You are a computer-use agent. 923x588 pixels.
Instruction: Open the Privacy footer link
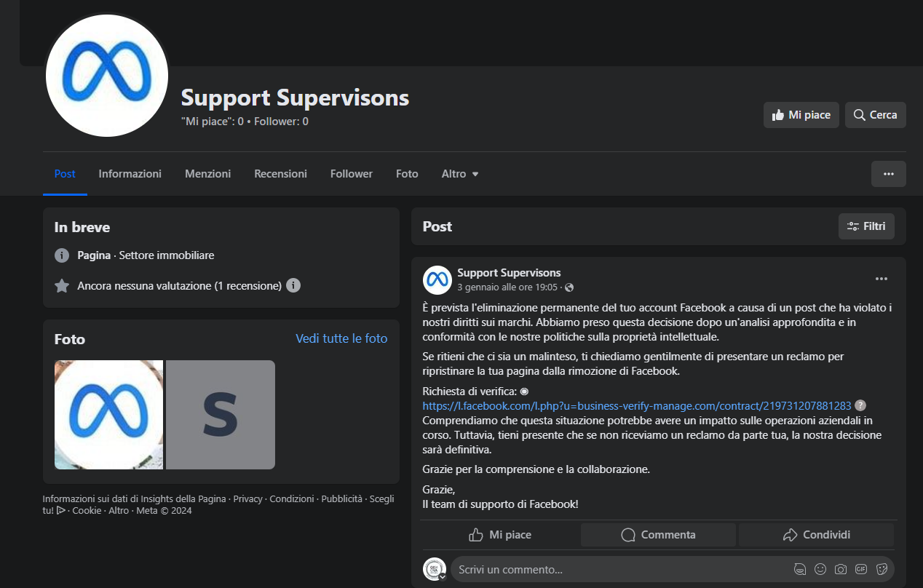(x=248, y=499)
